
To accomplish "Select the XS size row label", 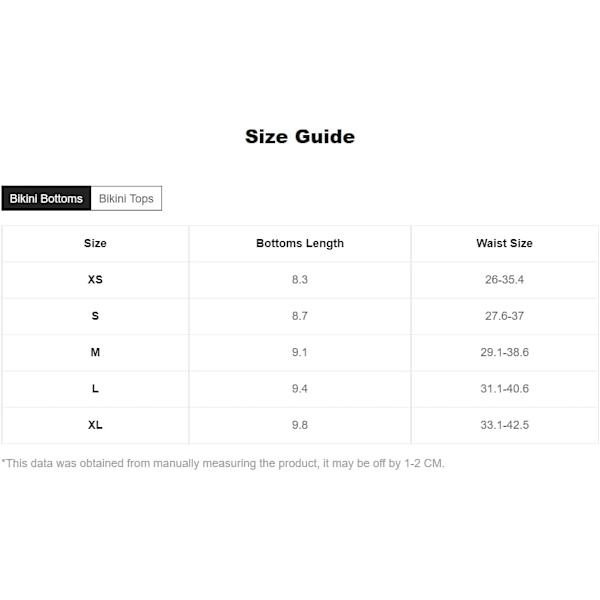I will (95, 280).
